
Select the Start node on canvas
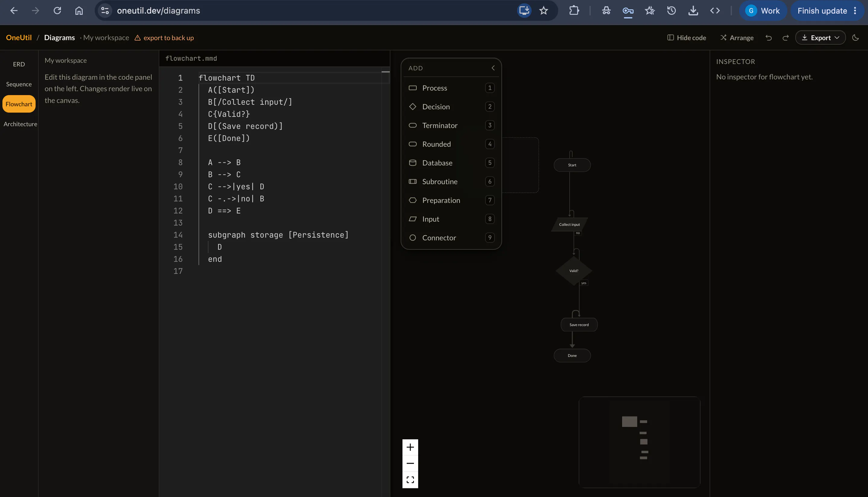tap(572, 165)
